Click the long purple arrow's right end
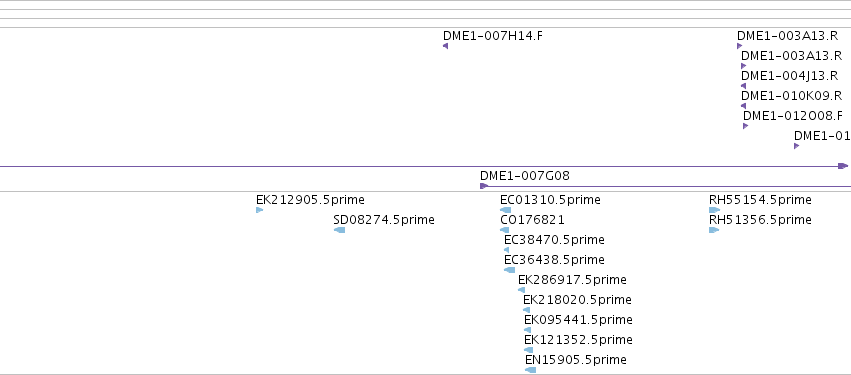The height and width of the screenshot is (375, 851). tap(843, 166)
